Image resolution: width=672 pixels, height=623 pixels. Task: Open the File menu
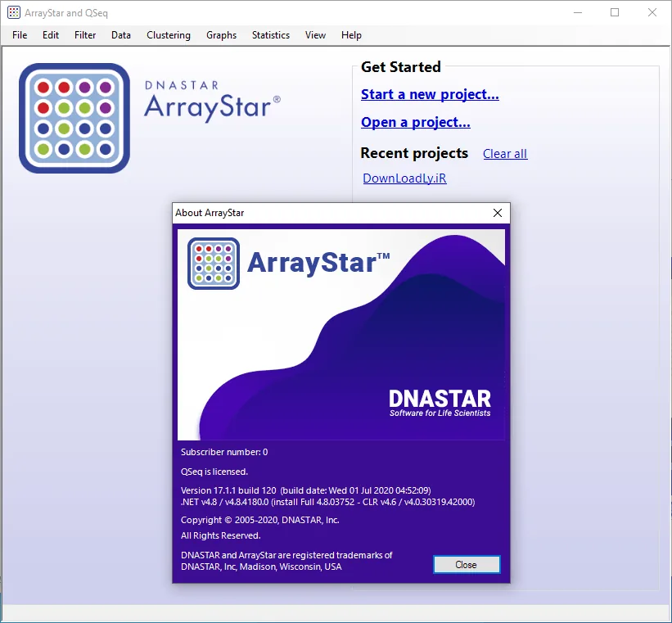[20, 35]
